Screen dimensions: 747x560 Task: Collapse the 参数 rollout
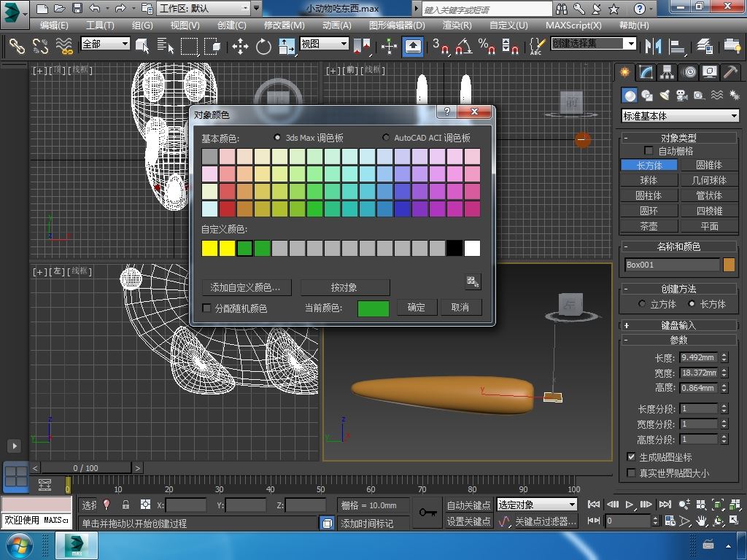pyautogui.click(x=678, y=340)
